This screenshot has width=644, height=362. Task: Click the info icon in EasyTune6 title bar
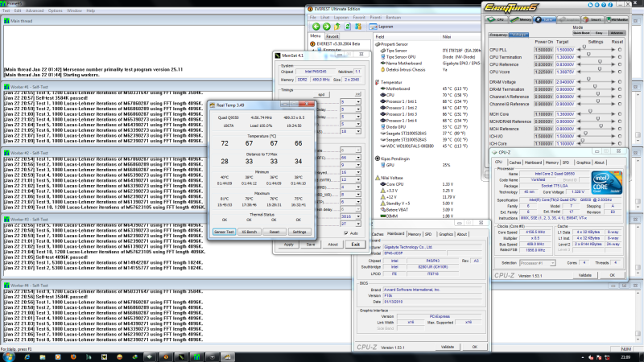(610, 5)
